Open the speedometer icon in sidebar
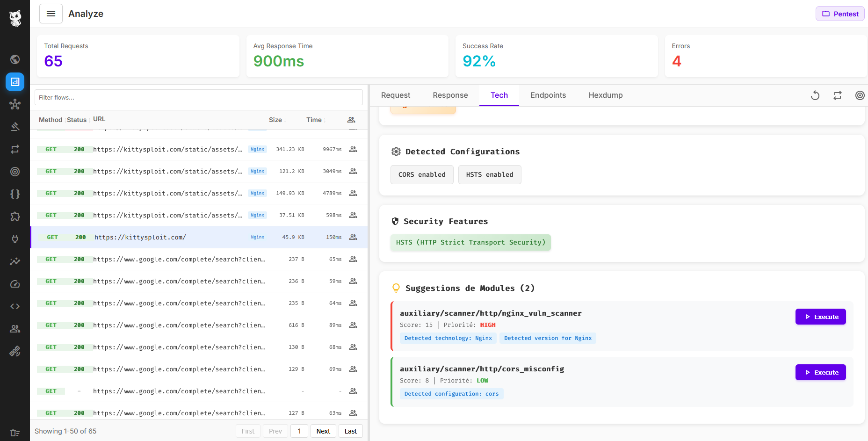Viewport: 868px width, 441px height. coord(15,284)
